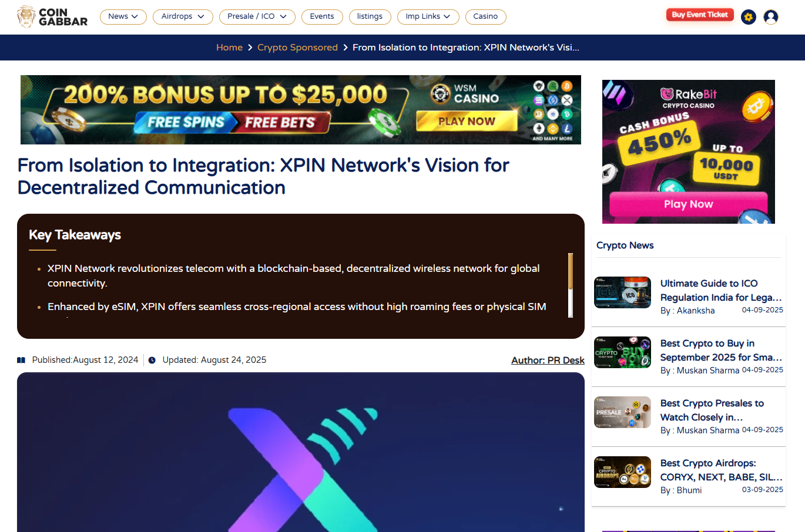This screenshot has height=532, width=805.
Task: Open the user profile icon
Action: [x=771, y=17]
